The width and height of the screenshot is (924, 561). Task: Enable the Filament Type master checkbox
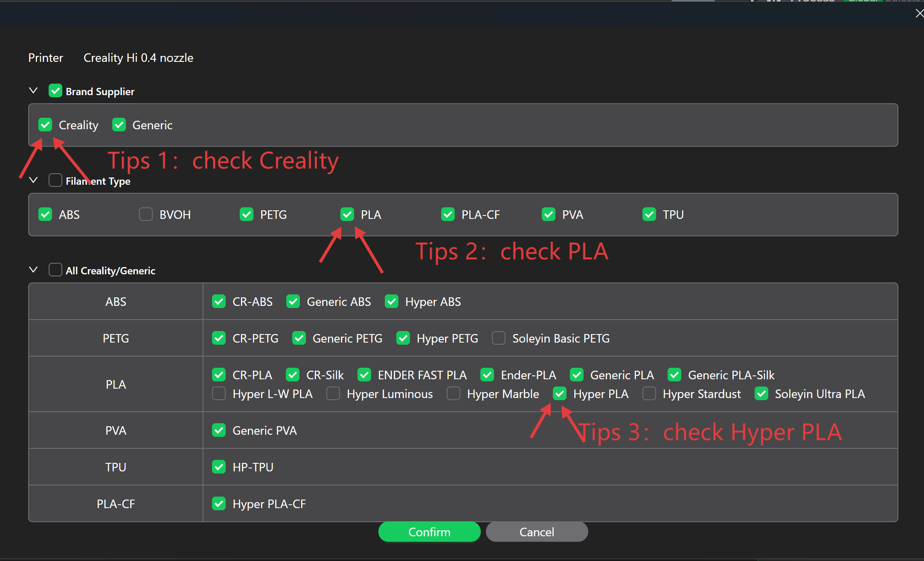tap(55, 180)
